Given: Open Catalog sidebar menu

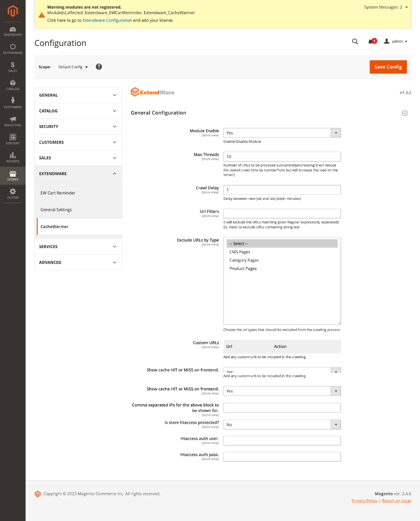Looking at the screenshot, I should click(13, 85).
